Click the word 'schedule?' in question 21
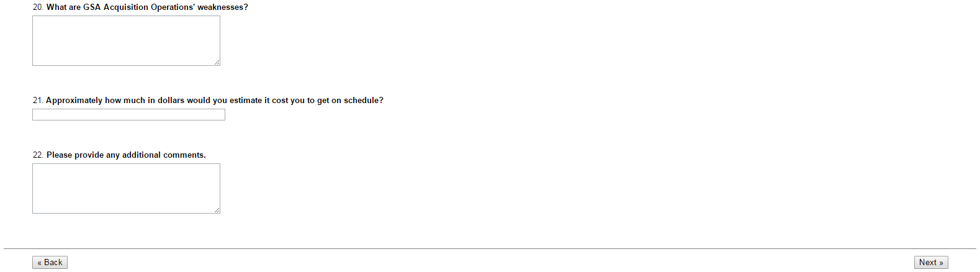The height and width of the screenshot is (272, 980). 364,101
